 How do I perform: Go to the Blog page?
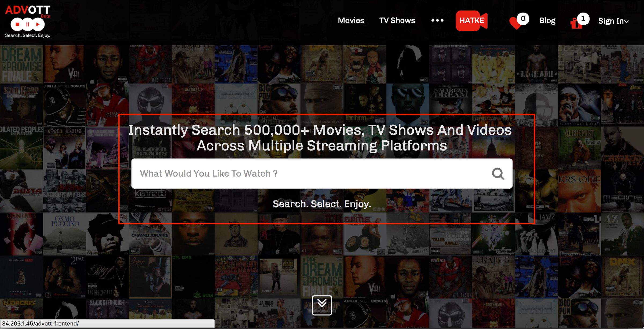[547, 21]
